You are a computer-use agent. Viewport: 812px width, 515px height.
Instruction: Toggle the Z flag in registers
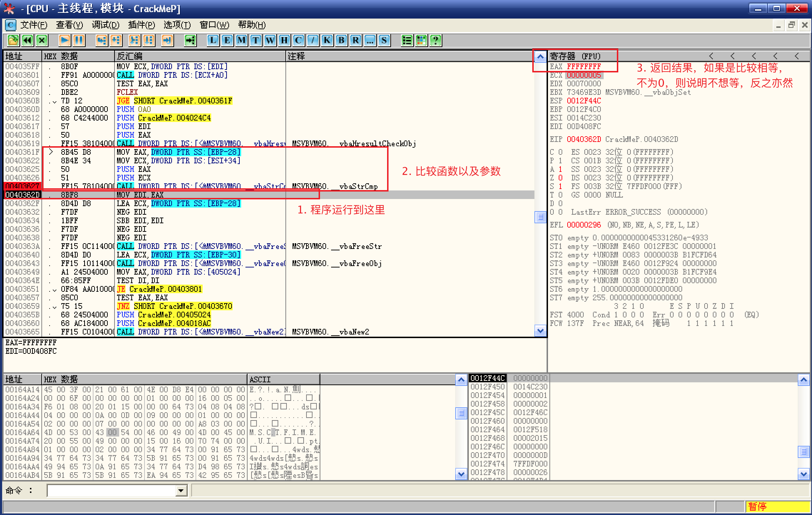[x=560, y=178]
